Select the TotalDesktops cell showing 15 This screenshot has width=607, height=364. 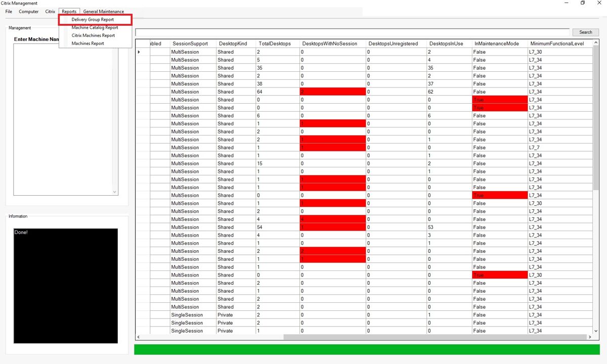277,163
